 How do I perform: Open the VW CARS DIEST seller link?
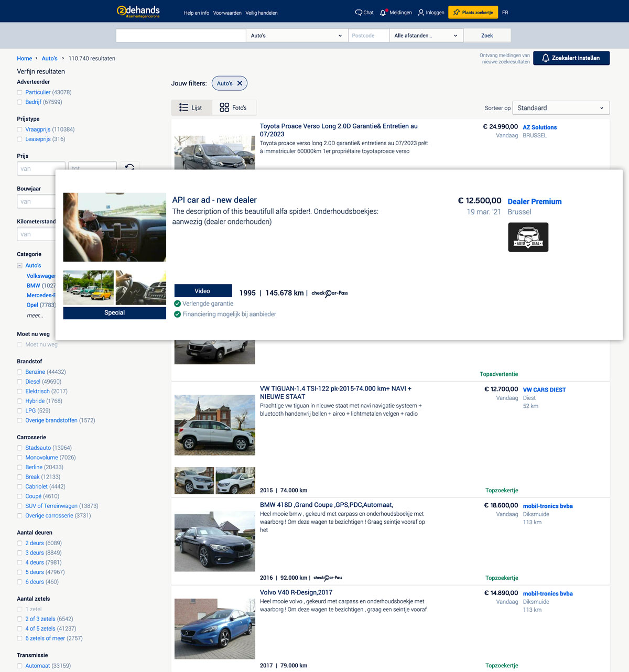(544, 390)
